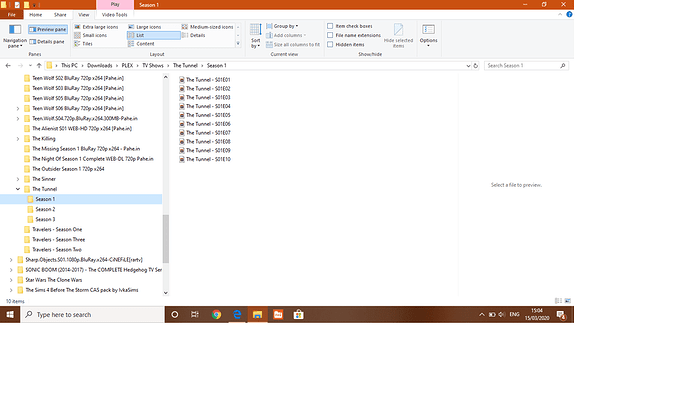
Task: Open Microsoft Store from the taskbar
Action: (299, 315)
